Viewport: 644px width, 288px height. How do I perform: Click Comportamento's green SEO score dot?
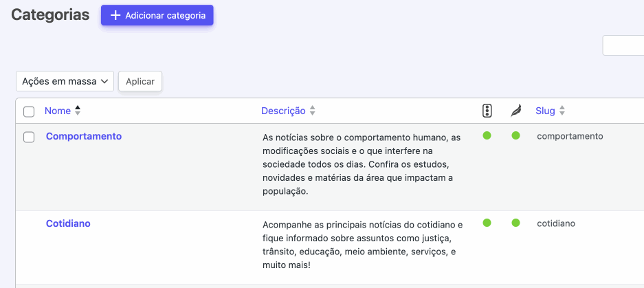point(487,135)
